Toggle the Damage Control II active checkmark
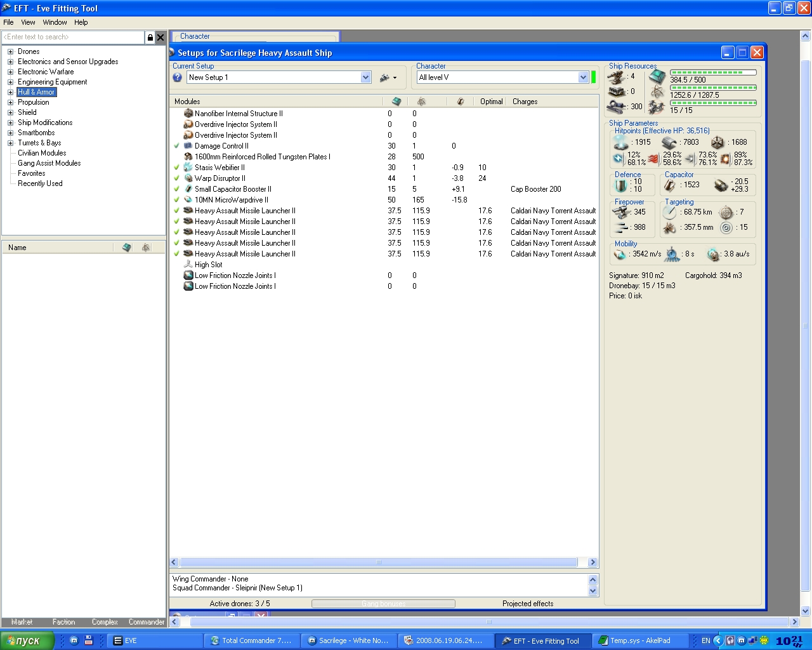The height and width of the screenshot is (650, 812). pos(177,146)
